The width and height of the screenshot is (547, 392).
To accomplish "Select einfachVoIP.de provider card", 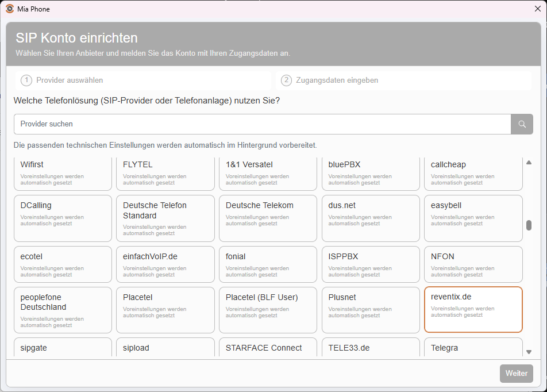I will (165, 264).
